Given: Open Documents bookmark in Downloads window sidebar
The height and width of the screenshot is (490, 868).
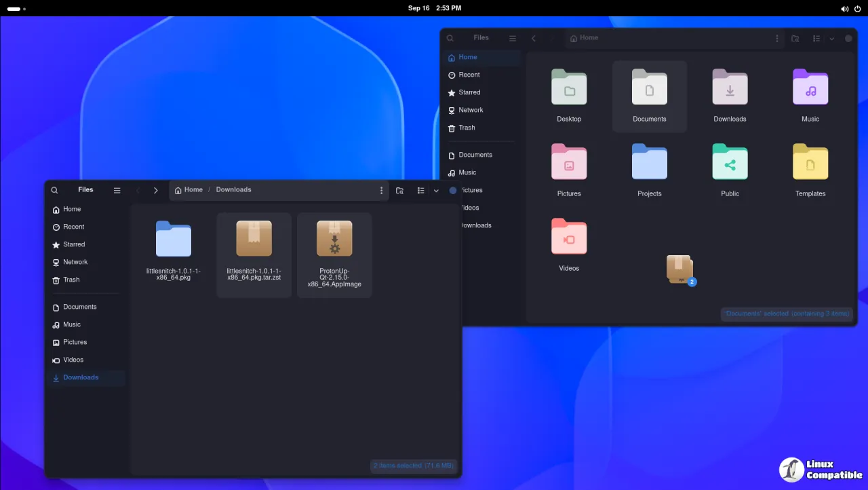Looking at the screenshot, I should point(86,307).
